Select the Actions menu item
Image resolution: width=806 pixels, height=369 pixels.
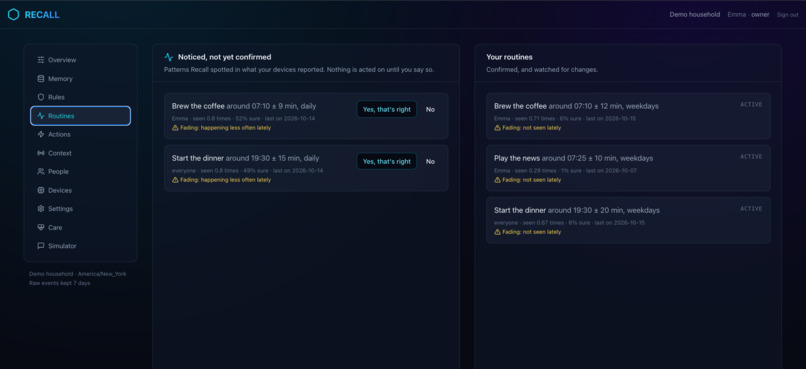click(81, 134)
